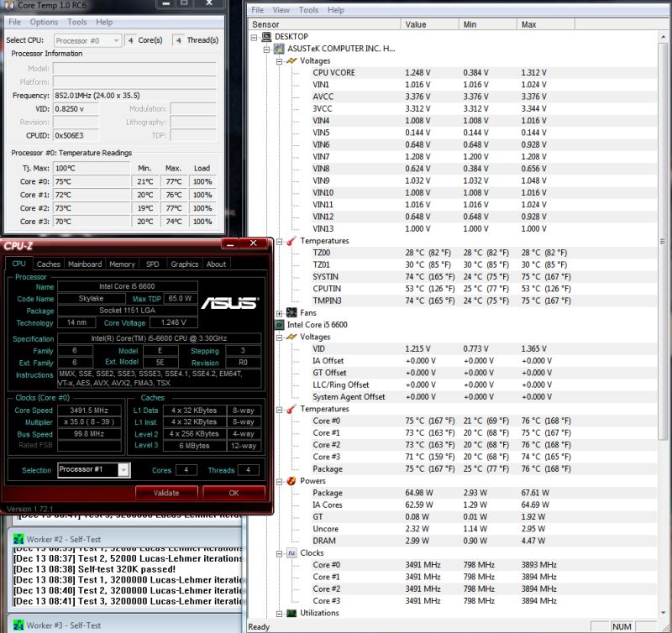Click the ASUSTeK motherboard chip icon

tap(279, 49)
